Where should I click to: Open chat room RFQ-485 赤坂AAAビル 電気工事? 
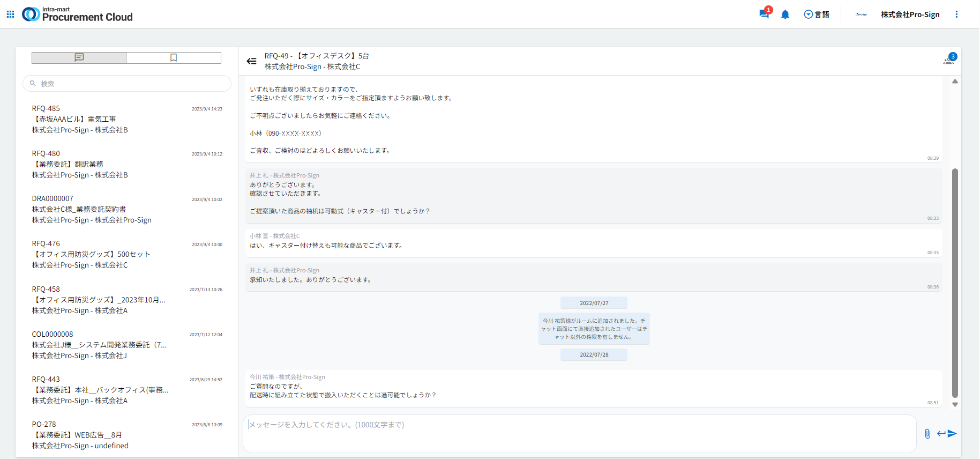(127, 119)
